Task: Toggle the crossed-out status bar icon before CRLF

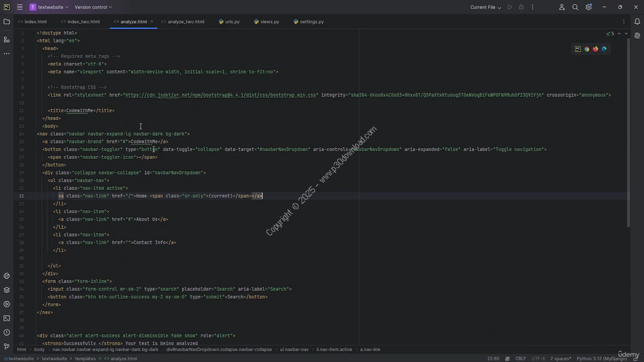Action: (x=509, y=358)
